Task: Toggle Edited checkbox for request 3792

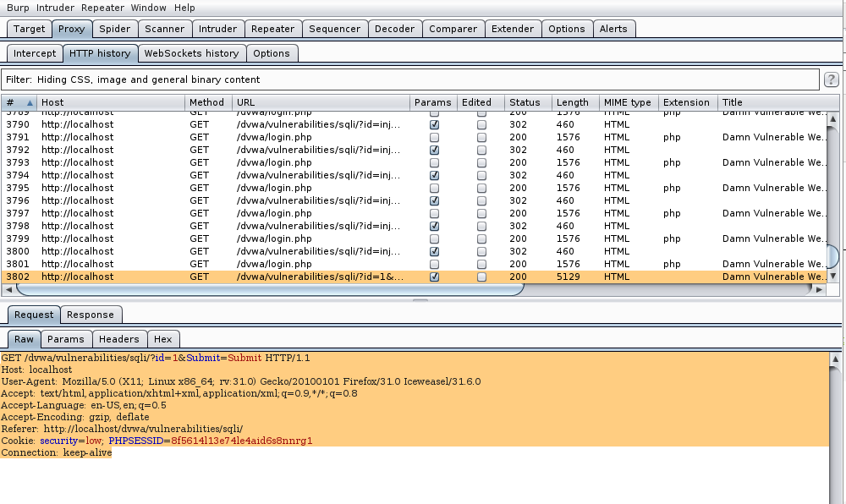Action: pyautogui.click(x=481, y=150)
